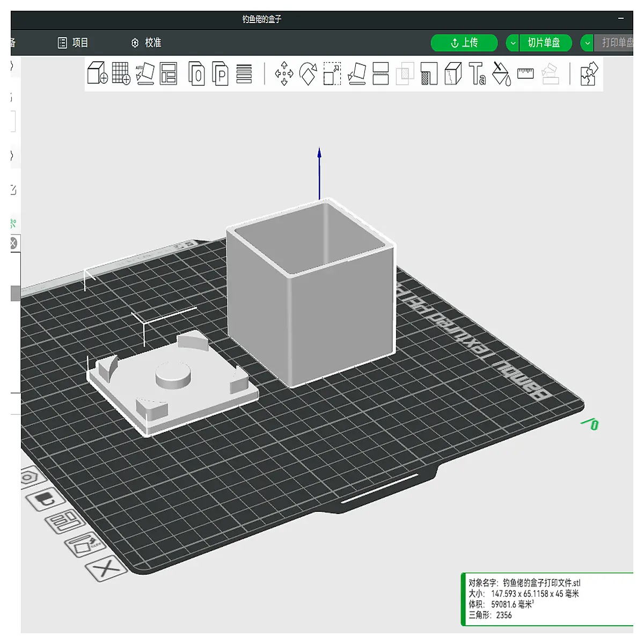The image size is (644, 644).
Task: Select the Measure ruler tool
Action: click(x=525, y=73)
